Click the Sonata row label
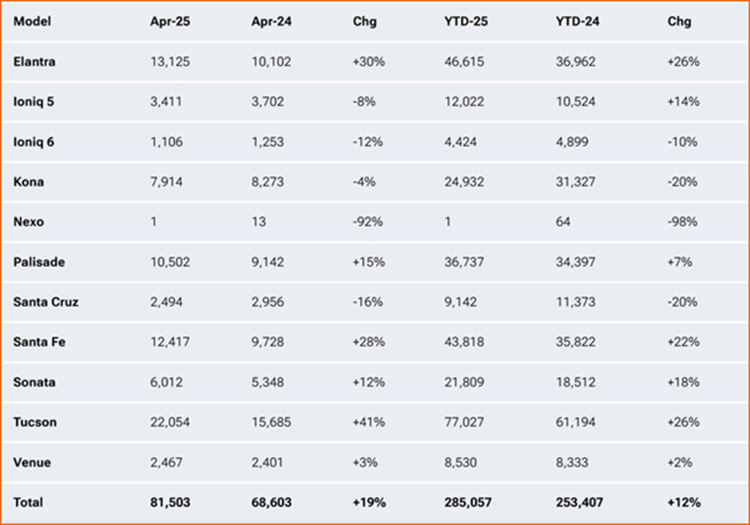 pos(35,382)
